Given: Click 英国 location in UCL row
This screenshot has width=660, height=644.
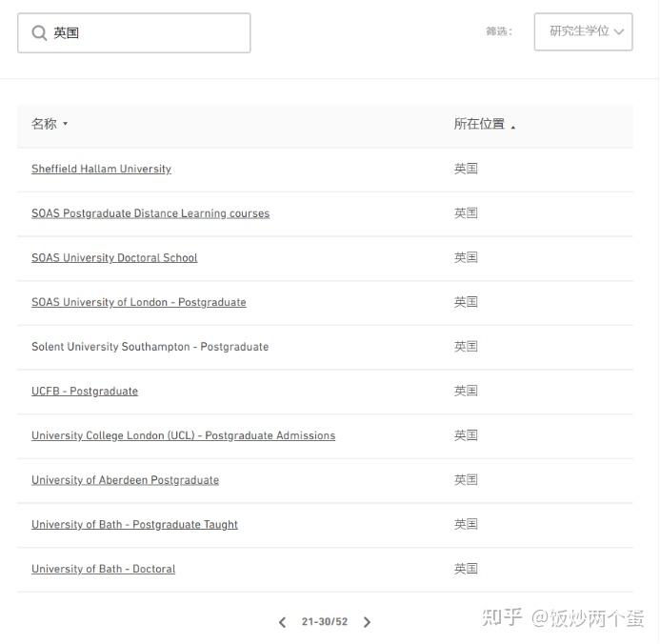Looking at the screenshot, I should pos(466,435).
